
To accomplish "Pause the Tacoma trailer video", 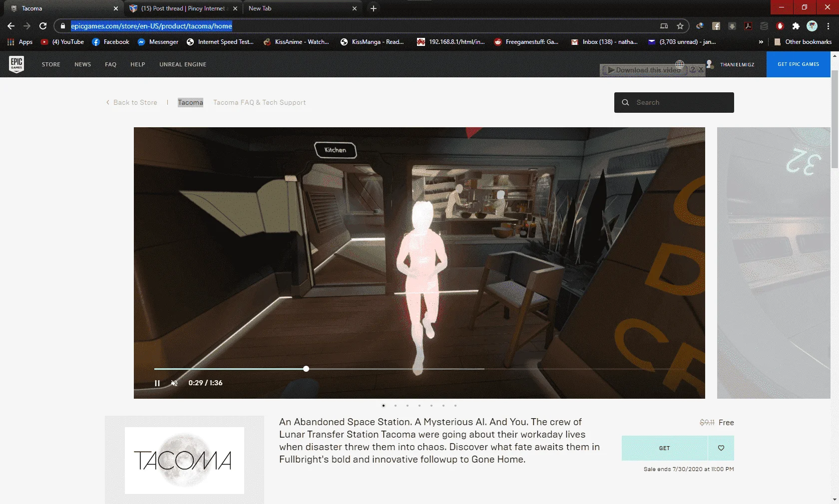I will [157, 383].
